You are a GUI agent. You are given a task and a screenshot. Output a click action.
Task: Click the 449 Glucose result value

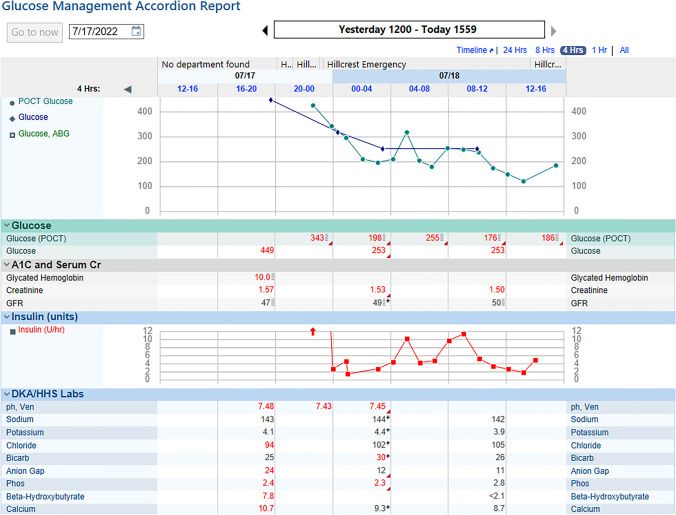267,251
